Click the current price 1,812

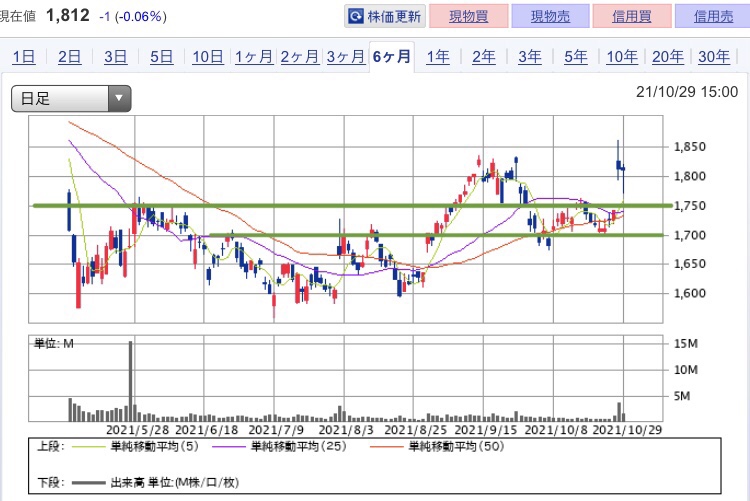coord(67,15)
